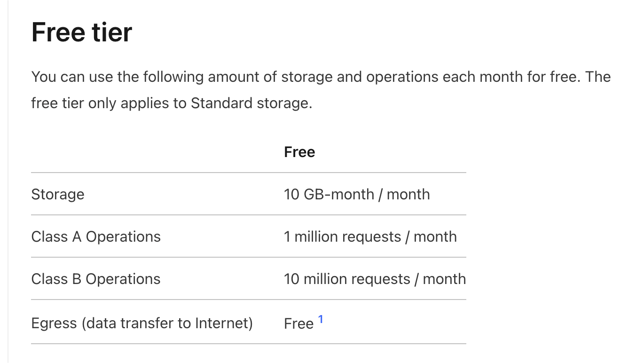644x363 pixels.
Task: Click the word million in Class A row
Action: coord(317,237)
